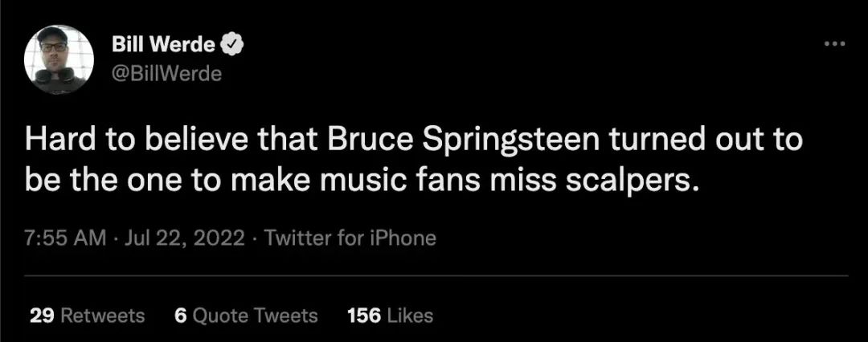Click the number 29 retweet count
Viewport: 868px width, 342px height.
click(x=41, y=316)
